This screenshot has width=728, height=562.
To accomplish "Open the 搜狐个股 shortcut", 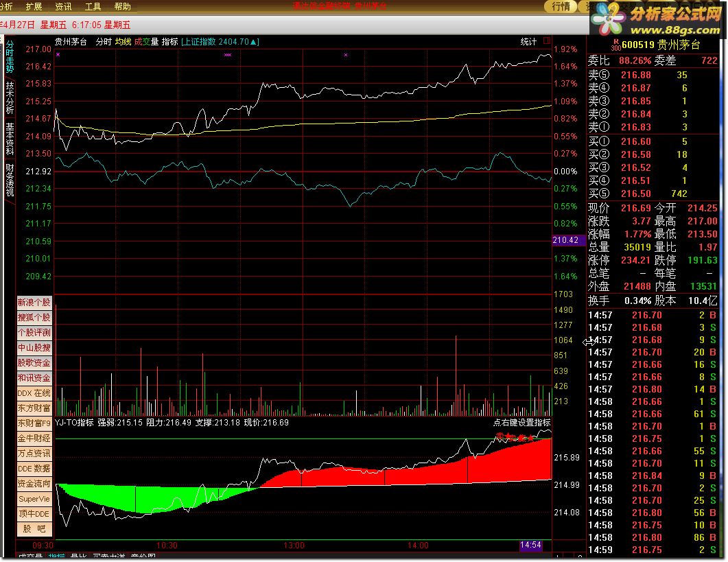I will [34, 318].
